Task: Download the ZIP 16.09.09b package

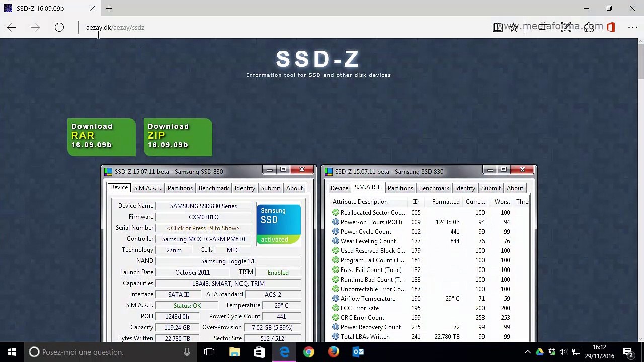Action: click(x=178, y=137)
